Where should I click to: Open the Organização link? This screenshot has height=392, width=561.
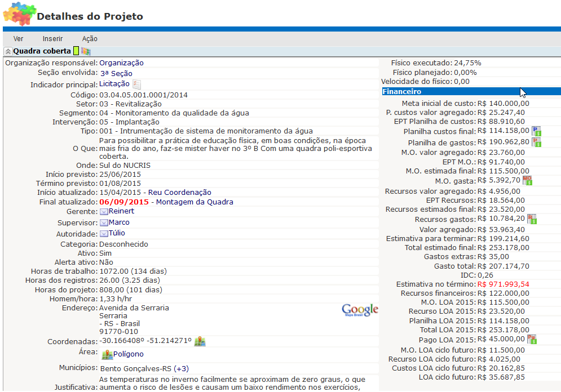tap(121, 63)
